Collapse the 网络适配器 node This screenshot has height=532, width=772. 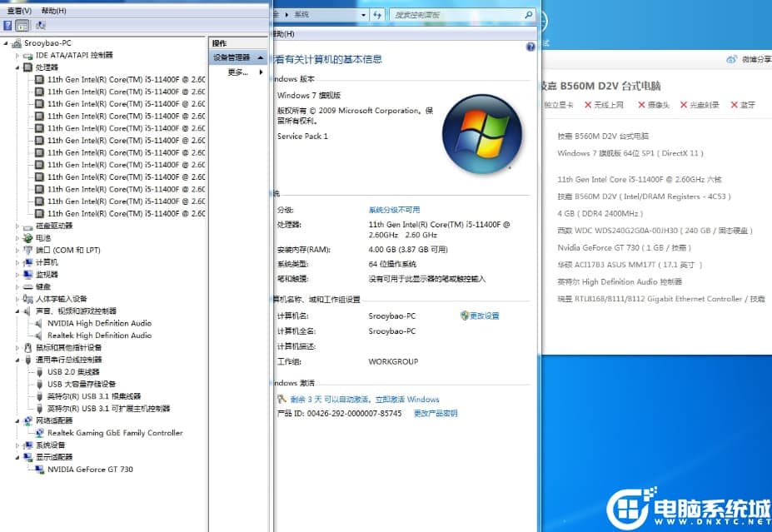[17, 420]
